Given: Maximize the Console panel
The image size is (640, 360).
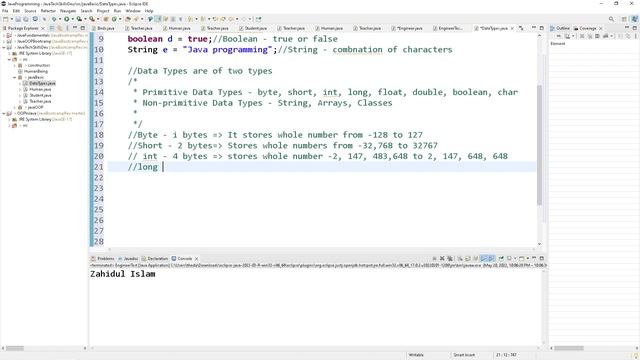Looking at the screenshot, I should click(x=542, y=258).
